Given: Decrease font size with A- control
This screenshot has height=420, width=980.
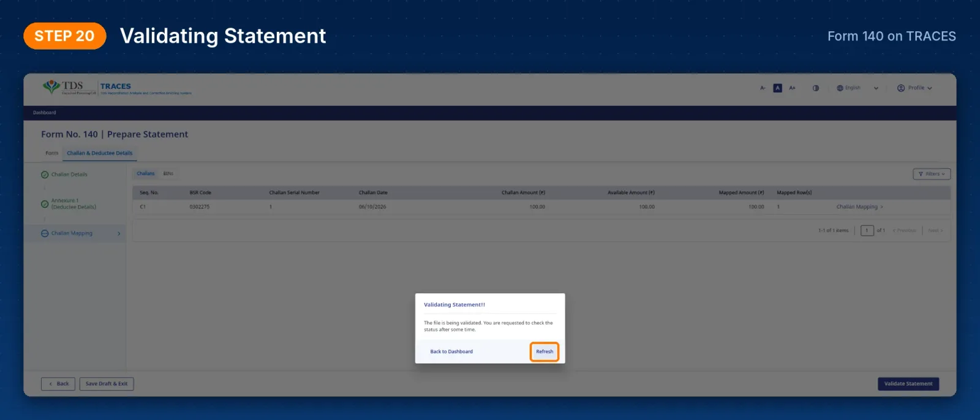Looking at the screenshot, I should (763, 88).
